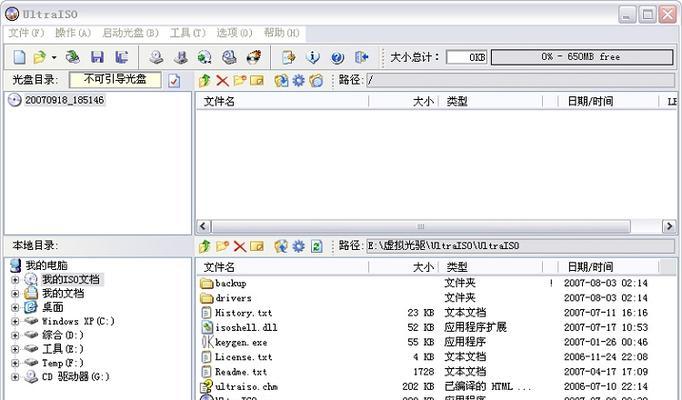Click the blue Info toolbar icon
The width and height of the screenshot is (682, 400).
pyautogui.click(x=313, y=57)
